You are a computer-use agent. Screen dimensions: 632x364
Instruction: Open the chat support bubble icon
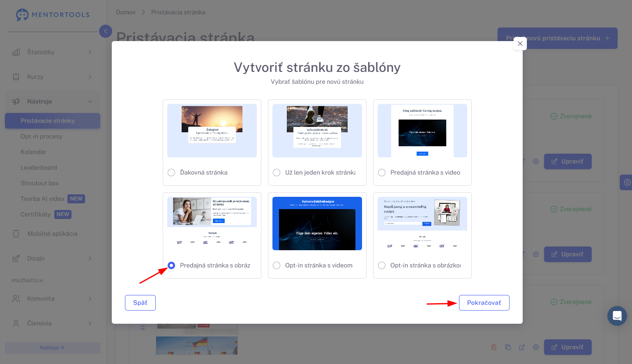(617, 316)
